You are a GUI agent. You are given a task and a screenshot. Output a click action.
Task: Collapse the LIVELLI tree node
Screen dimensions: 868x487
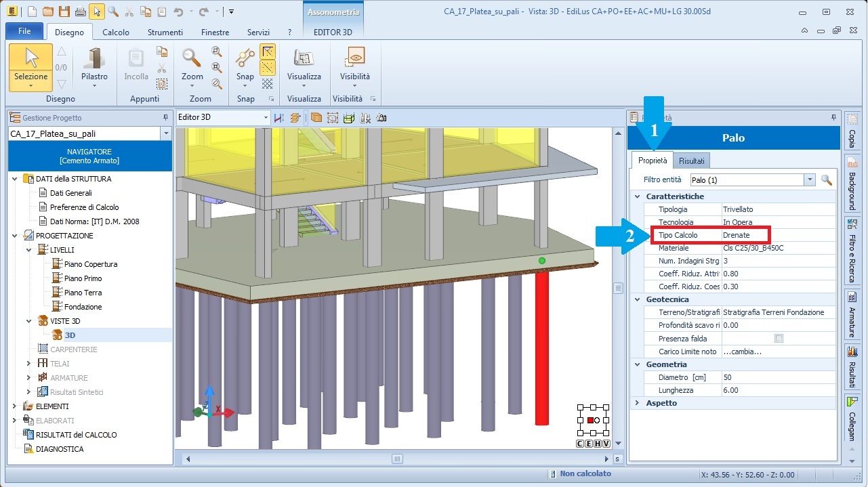point(28,250)
